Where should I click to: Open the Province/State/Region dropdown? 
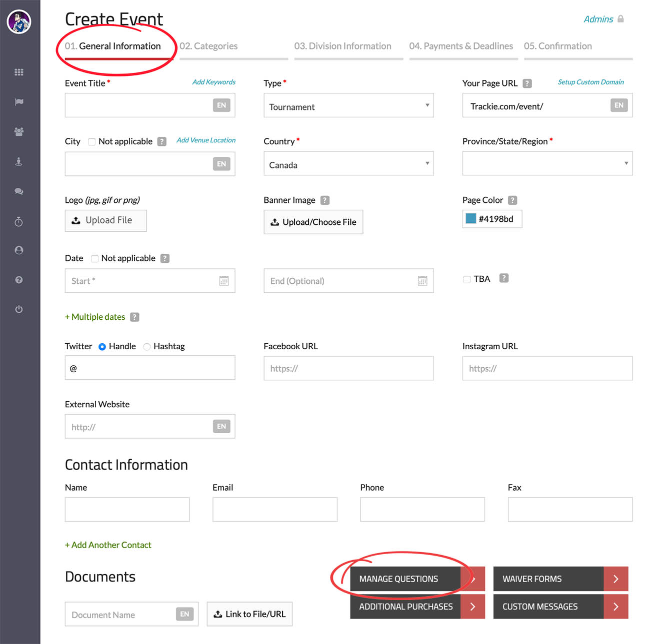click(x=547, y=164)
